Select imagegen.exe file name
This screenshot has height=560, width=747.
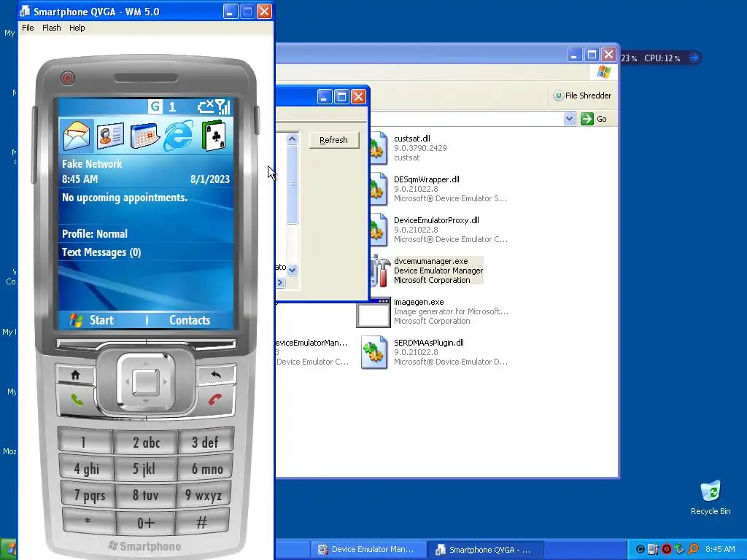[x=419, y=302]
